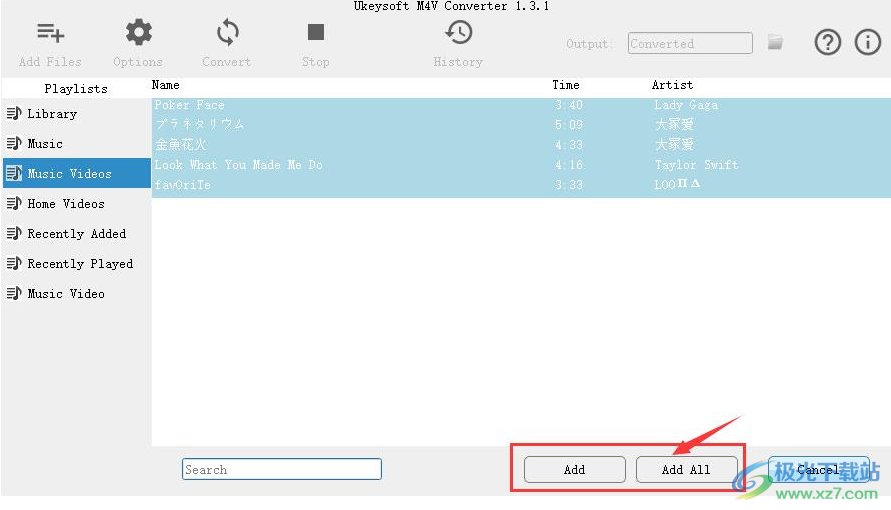Screen dimensions: 891x510
Task: Select the Music Videos playlist
Action: [76, 173]
